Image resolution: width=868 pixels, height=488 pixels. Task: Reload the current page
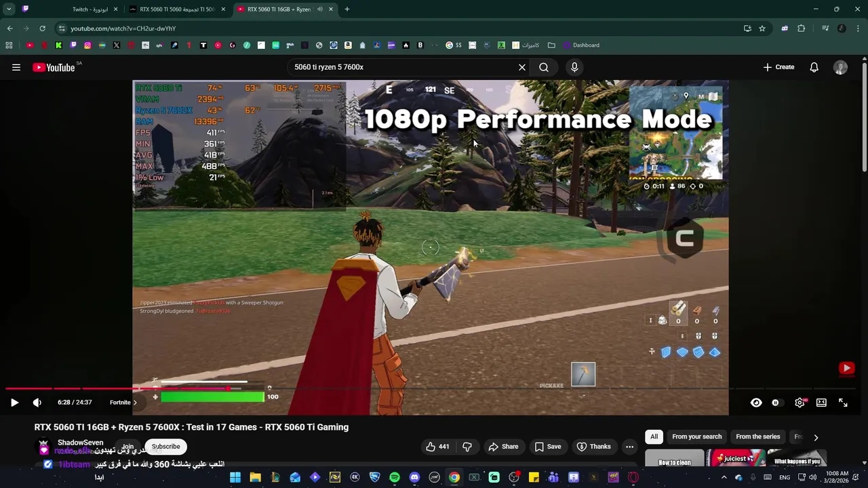pos(42,28)
